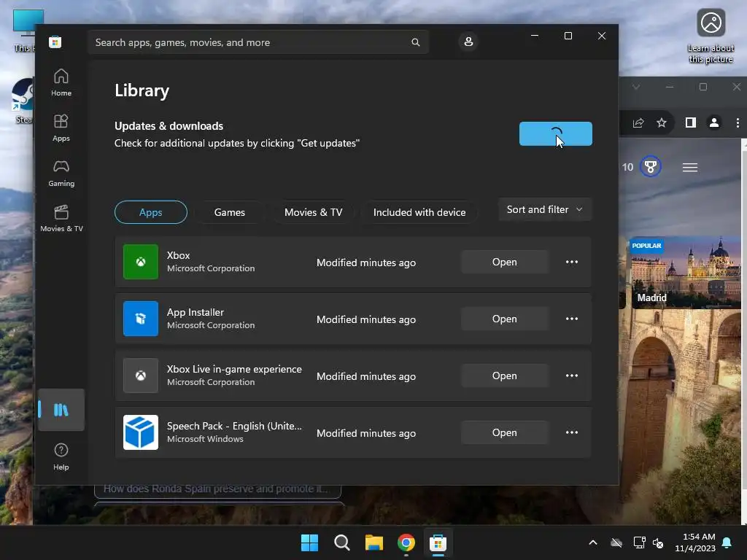Select the Included with device tab
The width and height of the screenshot is (747, 560).
click(x=419, y=212)
